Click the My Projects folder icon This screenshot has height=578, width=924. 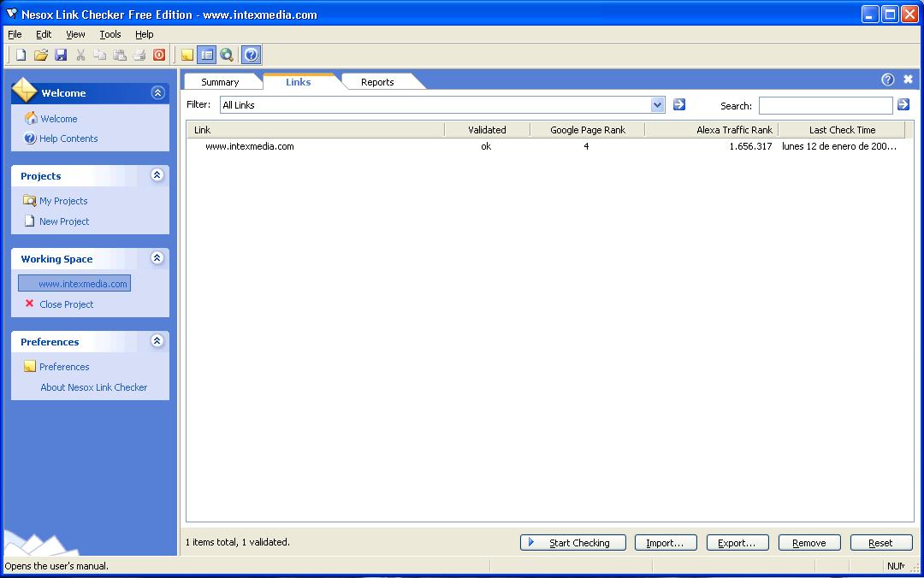[x=29, y=200]
